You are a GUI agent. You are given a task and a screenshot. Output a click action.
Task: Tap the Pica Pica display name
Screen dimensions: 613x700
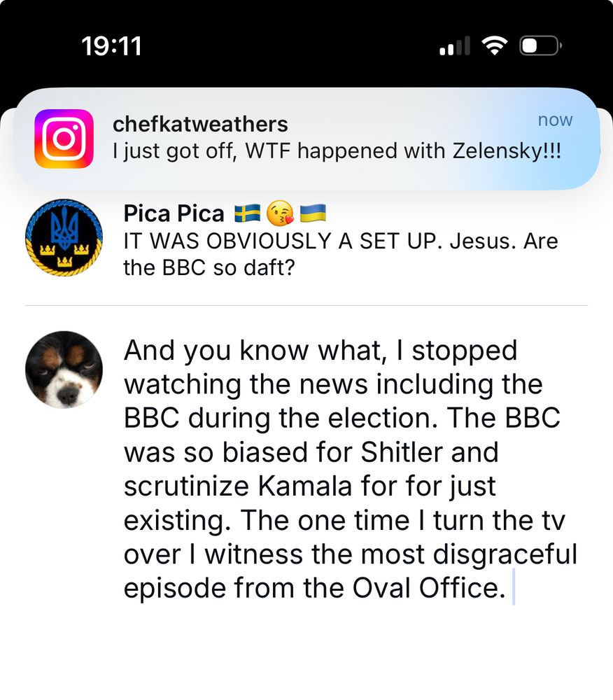click(174, 213)
